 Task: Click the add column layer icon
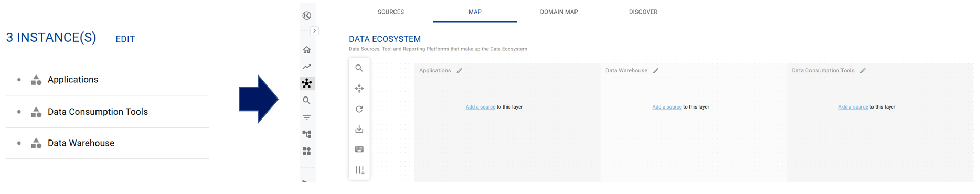pyautogui.click(x=360, y=170)
